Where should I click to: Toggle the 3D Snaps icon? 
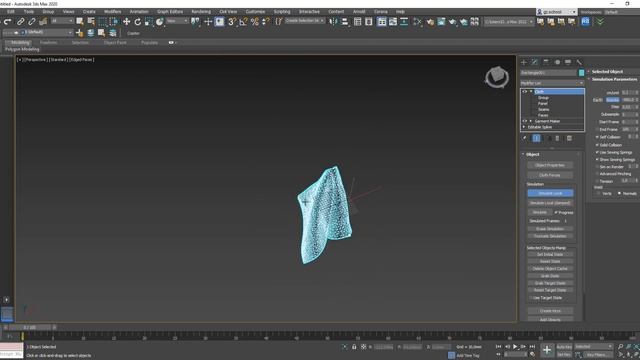[x=232, y=22]
